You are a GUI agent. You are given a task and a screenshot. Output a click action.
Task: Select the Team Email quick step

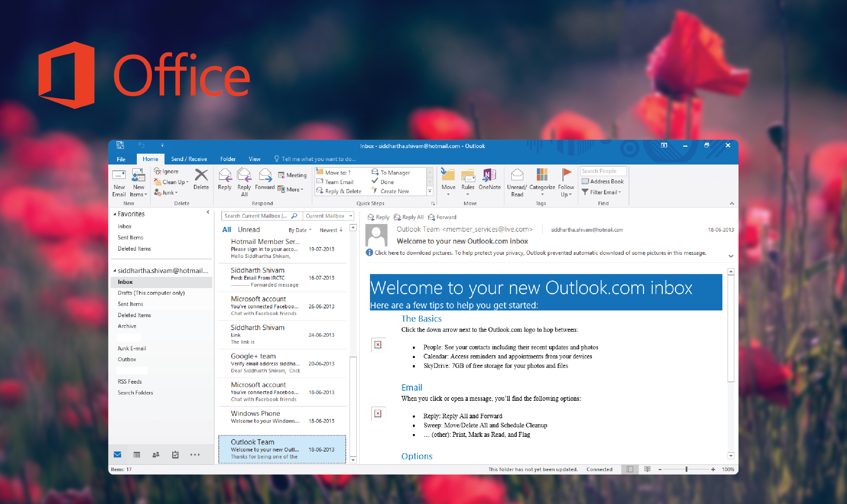tap(335, 182)
